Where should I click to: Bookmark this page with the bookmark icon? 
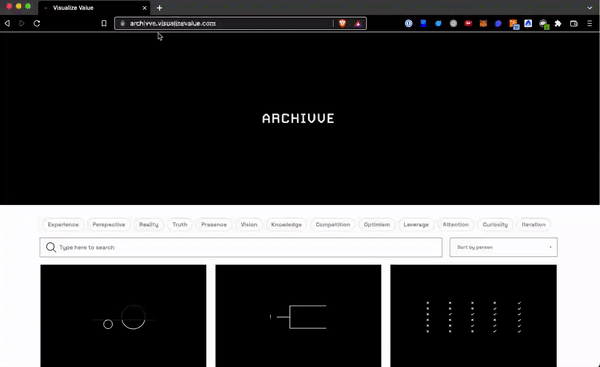click(x=104, y=23)
